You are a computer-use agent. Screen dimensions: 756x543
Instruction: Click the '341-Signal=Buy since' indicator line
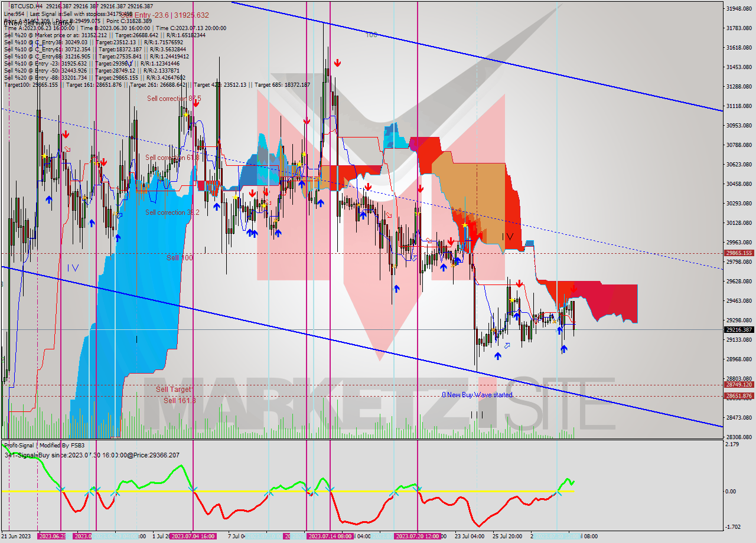click(92, 455)
